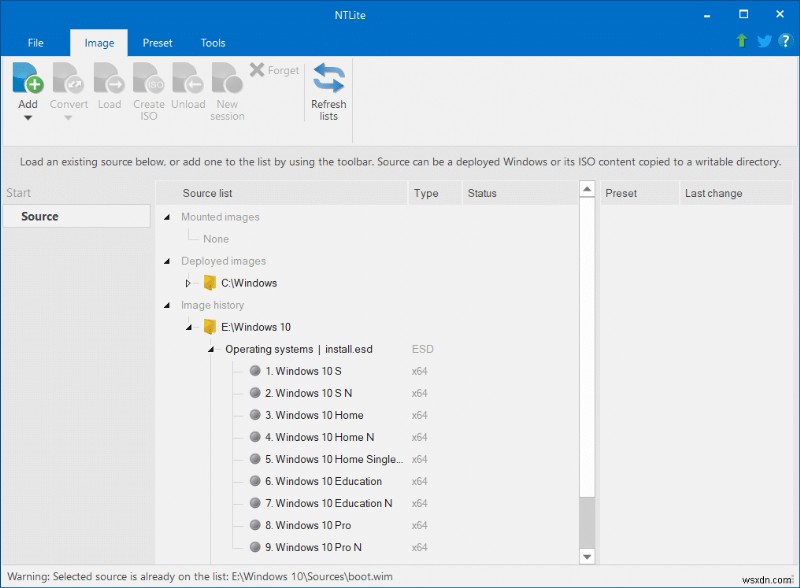Switch to the File menu
Image resolution: width=800 pixels, height=588 pixels.
pos(35,42)
